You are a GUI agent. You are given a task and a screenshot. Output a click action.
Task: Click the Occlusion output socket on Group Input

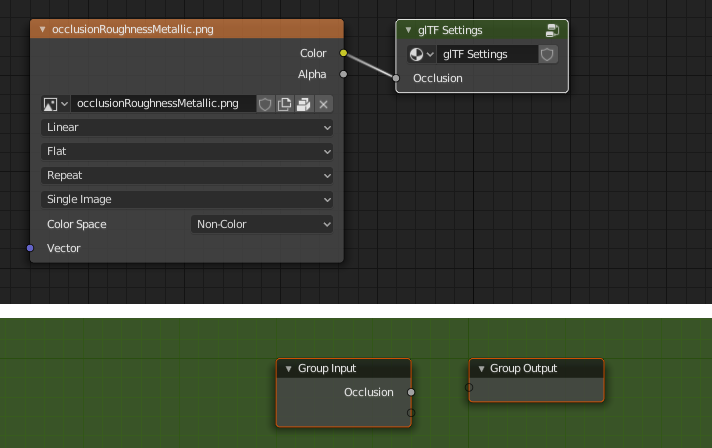[411, 392]
